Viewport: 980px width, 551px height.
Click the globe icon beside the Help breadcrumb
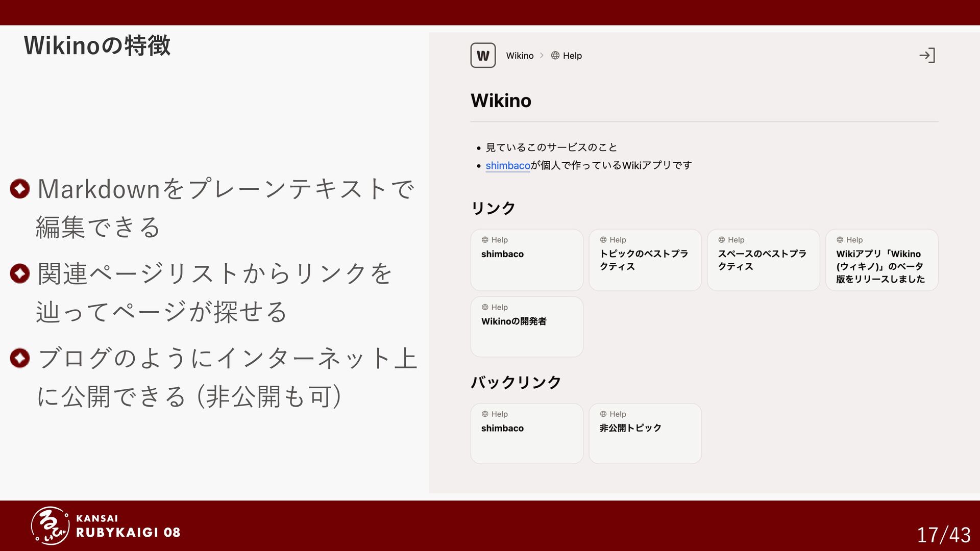pyautogui.click(x=555, y=55)
